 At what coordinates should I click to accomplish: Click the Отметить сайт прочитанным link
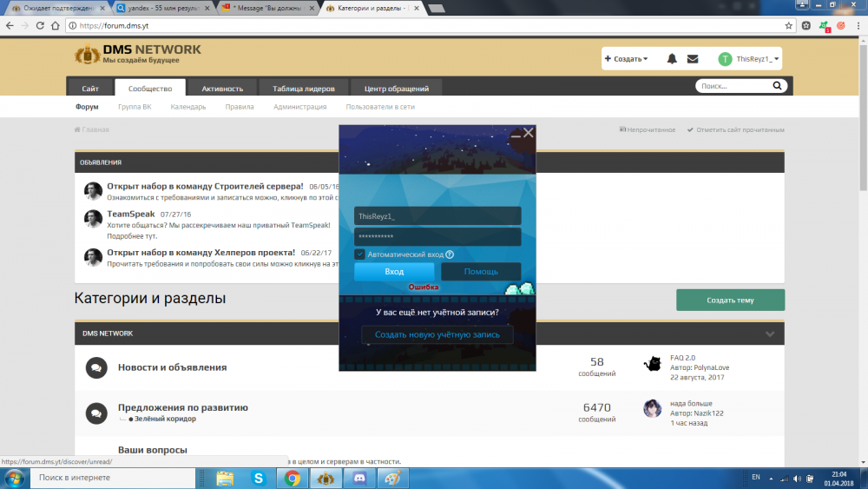736,129
